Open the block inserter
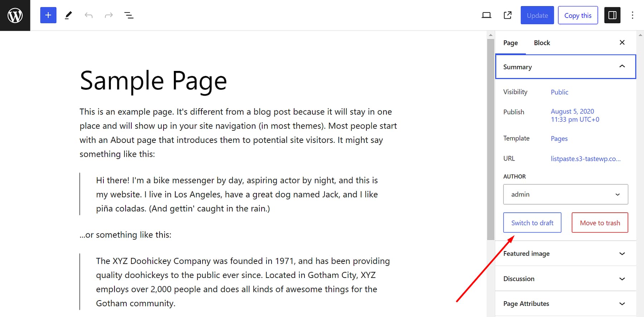This screenshot has height=317, width=644. [x=48, y=15]
